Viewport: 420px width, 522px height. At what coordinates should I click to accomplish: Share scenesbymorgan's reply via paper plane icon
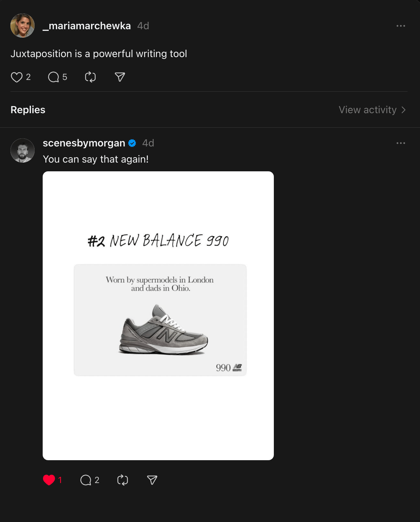pyautogui.click(x=152, y=480)
